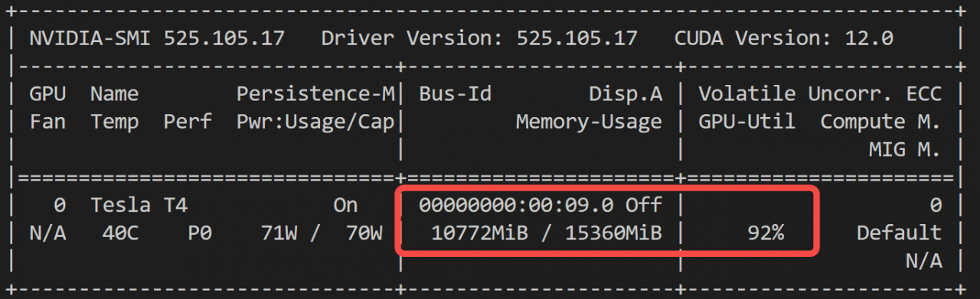Image resolution: width=980 pixels, height=299 pixels.
Task: Click the Compute M. header text
Action: (880, 122)
